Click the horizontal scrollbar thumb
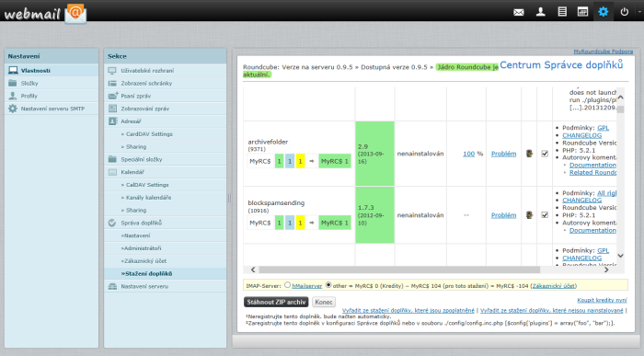The image size is (644, 356). [399, 270]
